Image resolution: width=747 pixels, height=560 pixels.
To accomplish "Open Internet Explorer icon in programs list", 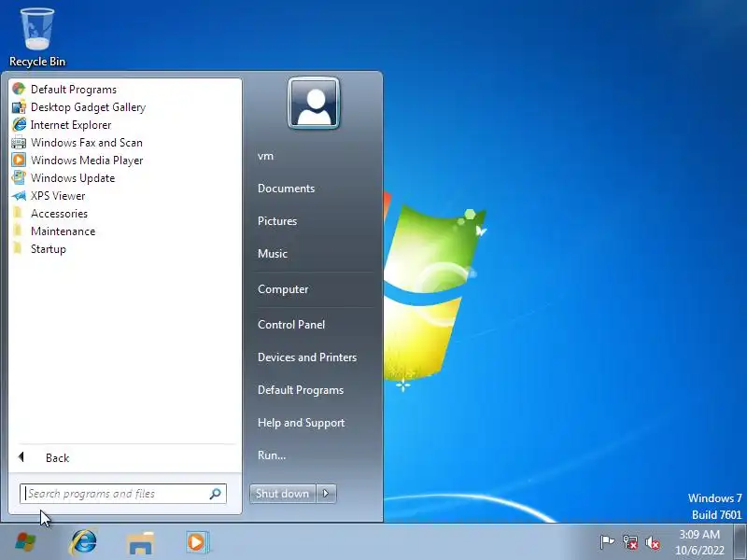I will click(19, 125).
